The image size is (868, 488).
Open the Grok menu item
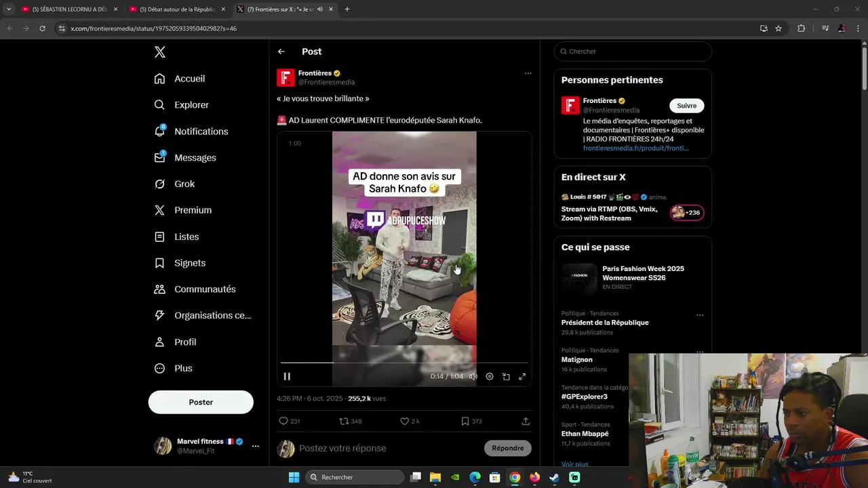pyautogui.click(x=174, y=184)
